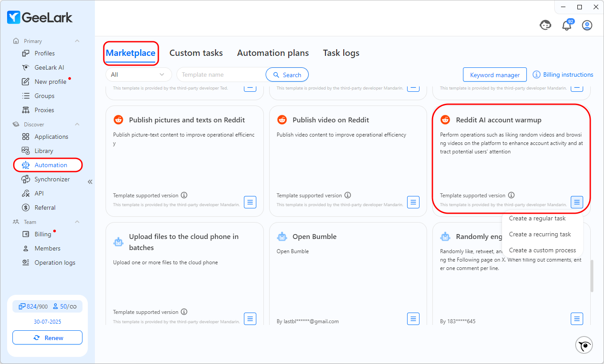
Task: Open Operation logs in sidebar
Action: pos(55,262)
